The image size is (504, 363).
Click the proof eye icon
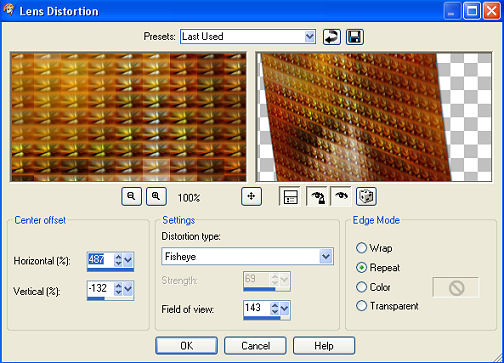click(x=341, y=196)
